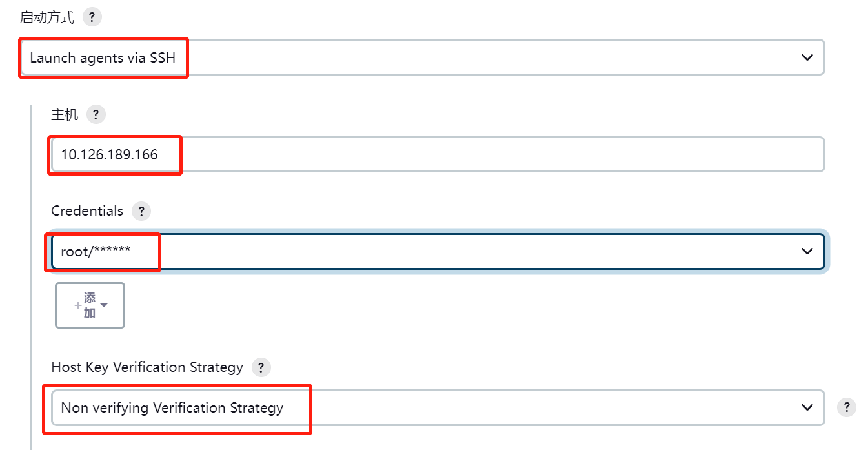Show help for the Credentials label
The height and width of the screenshot is (450, 868).
(x=141, y=211)
